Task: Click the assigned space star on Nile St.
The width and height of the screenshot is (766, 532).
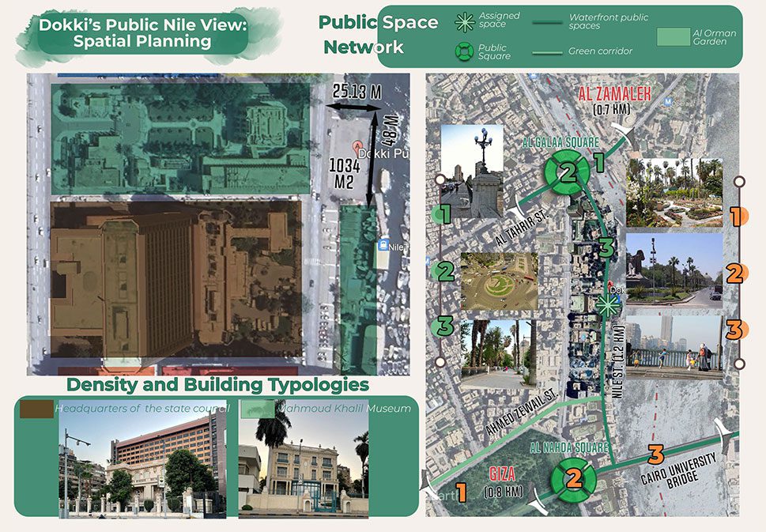Action: coord(607,304)
